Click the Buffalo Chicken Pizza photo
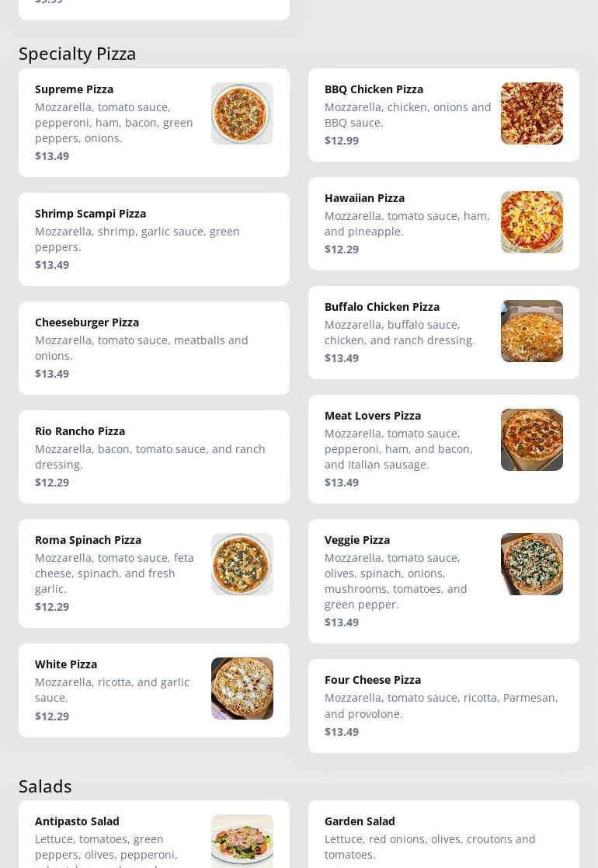This screenshot has height=868, width=598. point(531,331)
